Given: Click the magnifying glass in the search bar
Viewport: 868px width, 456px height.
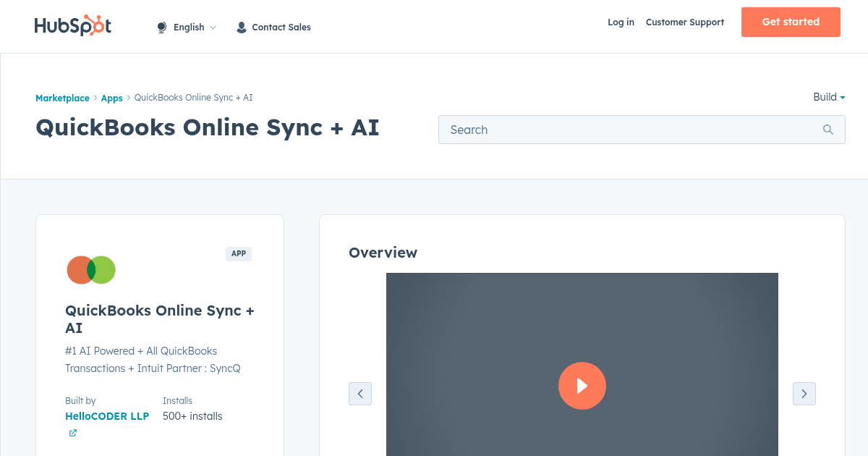Looking at the screenshot, I should [x=827, y=130].
